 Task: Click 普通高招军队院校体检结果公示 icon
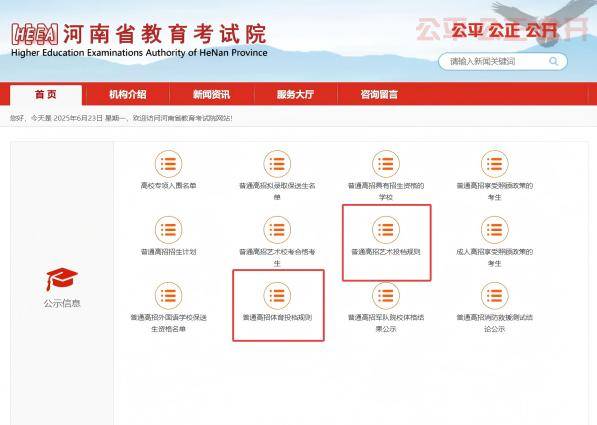[386, 296]
